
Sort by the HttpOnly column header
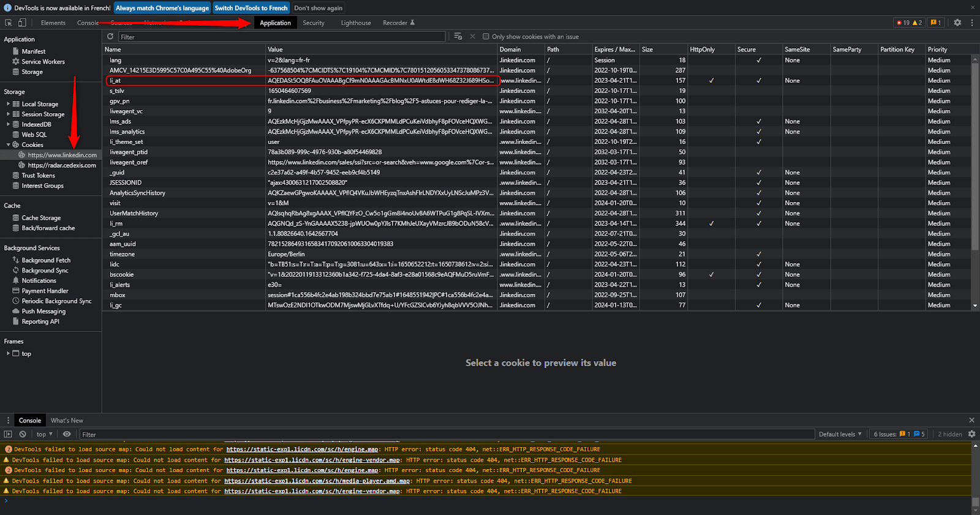tap(711, 50)
